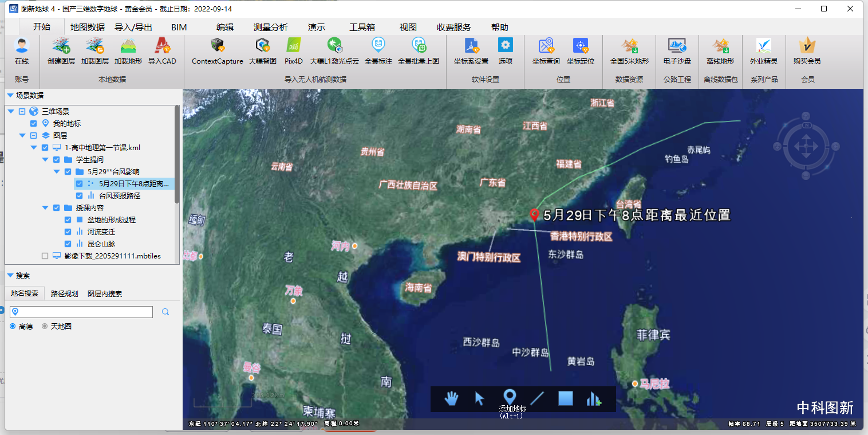Screen dimensions: 868x435
Task: Uncheck 盆地的形成过程 checkbox
Action: click(68, 220)
